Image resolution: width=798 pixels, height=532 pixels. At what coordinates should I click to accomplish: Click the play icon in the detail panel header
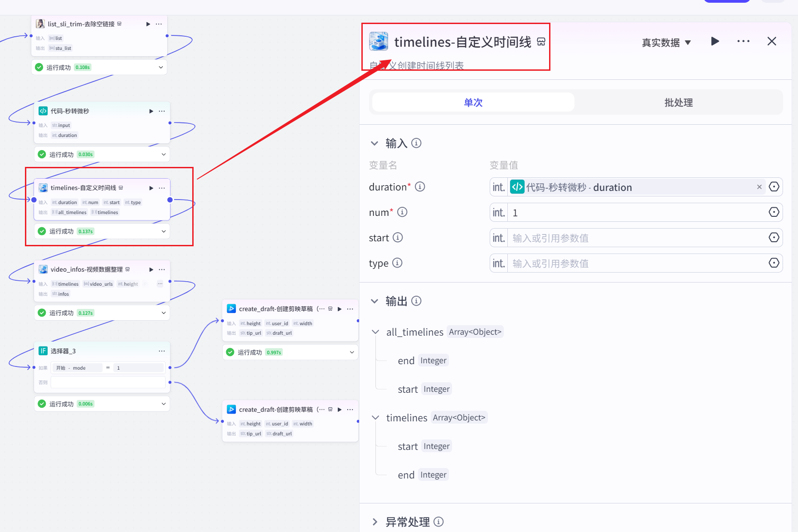715,41
